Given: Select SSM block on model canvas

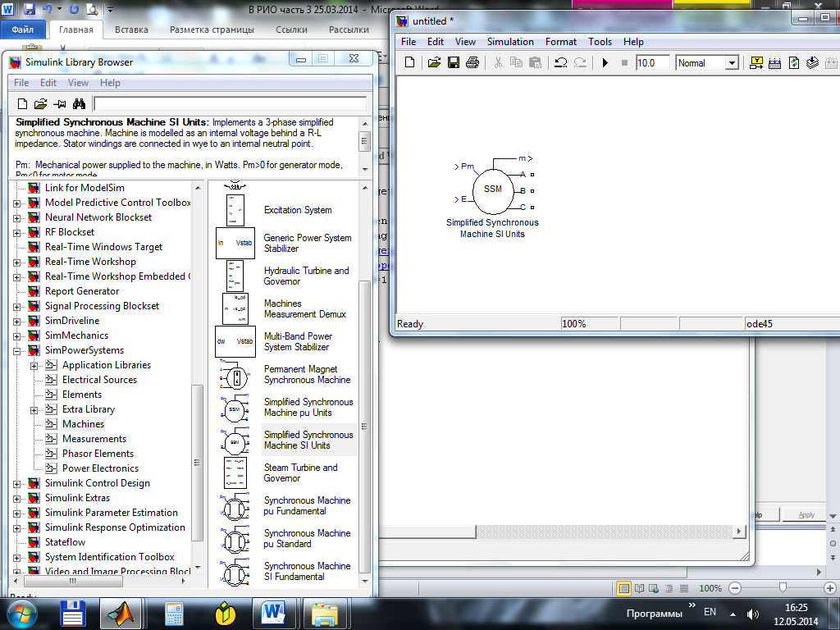Looking at the screenshot, I should coord(493,190).
